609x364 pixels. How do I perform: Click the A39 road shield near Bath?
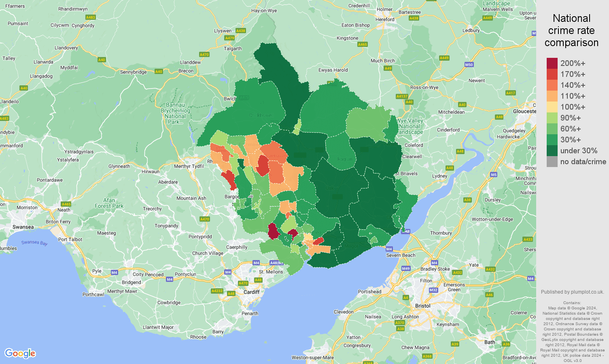click(455, 344)
